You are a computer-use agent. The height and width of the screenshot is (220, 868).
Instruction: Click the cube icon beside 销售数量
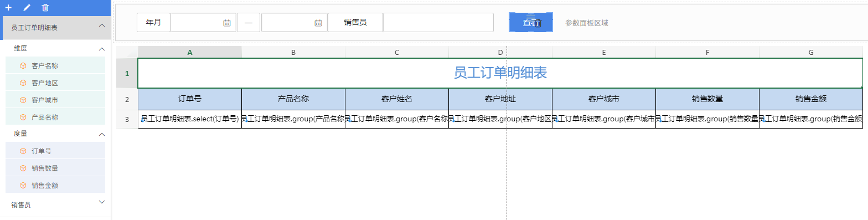pyautogui.click(x=23, y=168)
